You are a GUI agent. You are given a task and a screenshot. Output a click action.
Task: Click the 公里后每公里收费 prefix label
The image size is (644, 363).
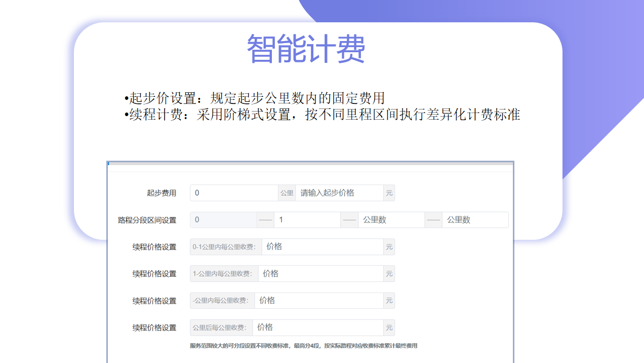point(221,328)
